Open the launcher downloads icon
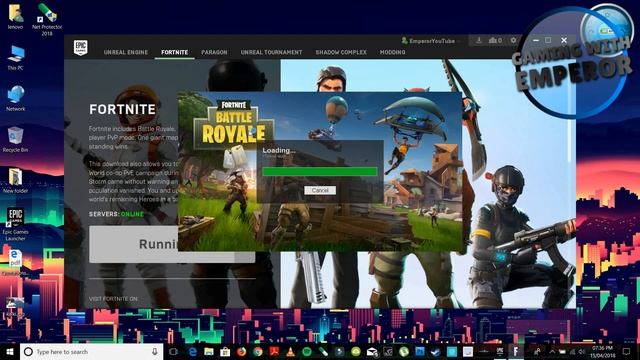This screenshot has height=360, width=640. (x=479, y=40)
